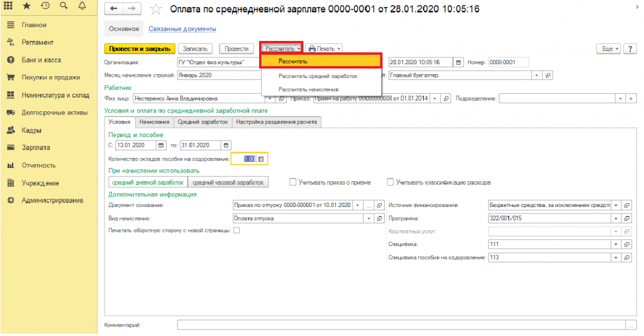Image resolution: width=644 pixels, height=336 pixels.
Task: Open Favorites star icon in top bar
Action: tap(26, 6)
